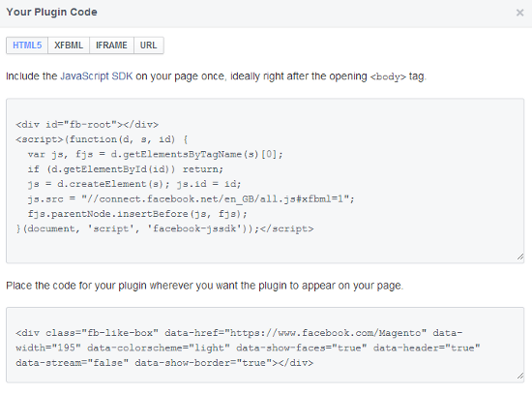Click the facebook-jssdk closing script line

click(164, 228)
